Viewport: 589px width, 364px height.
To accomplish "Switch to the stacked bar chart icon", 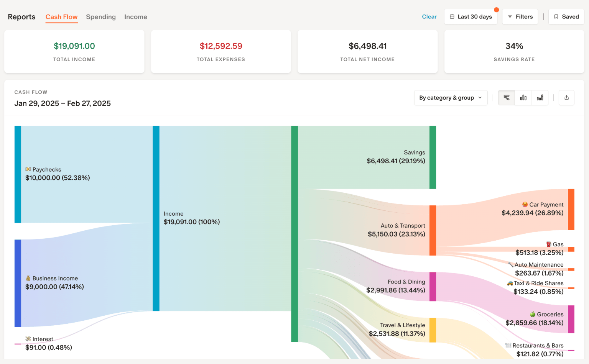I will coord(540,98).
